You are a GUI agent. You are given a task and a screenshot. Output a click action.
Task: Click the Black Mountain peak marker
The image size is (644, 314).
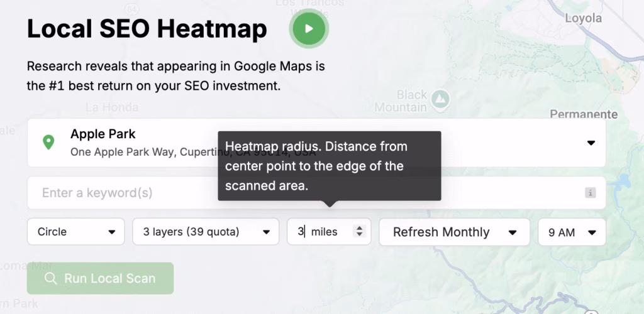441,99
